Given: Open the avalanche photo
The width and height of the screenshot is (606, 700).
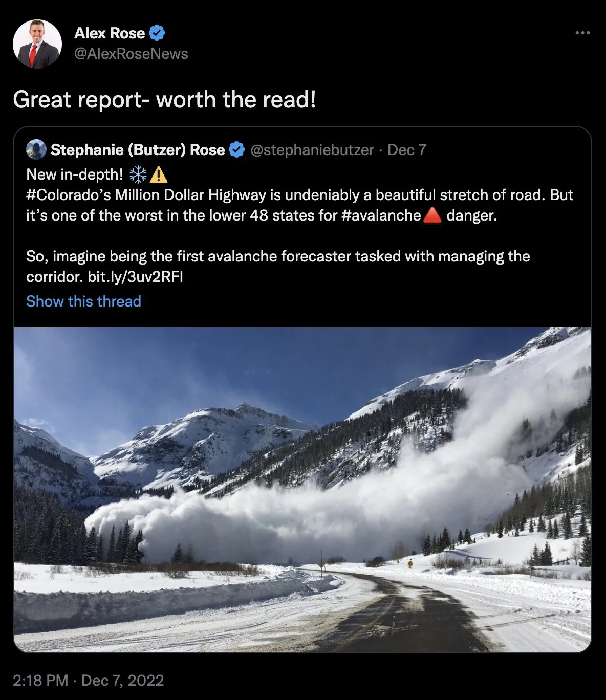Looking at the screenshot, I should click(302, 490).
